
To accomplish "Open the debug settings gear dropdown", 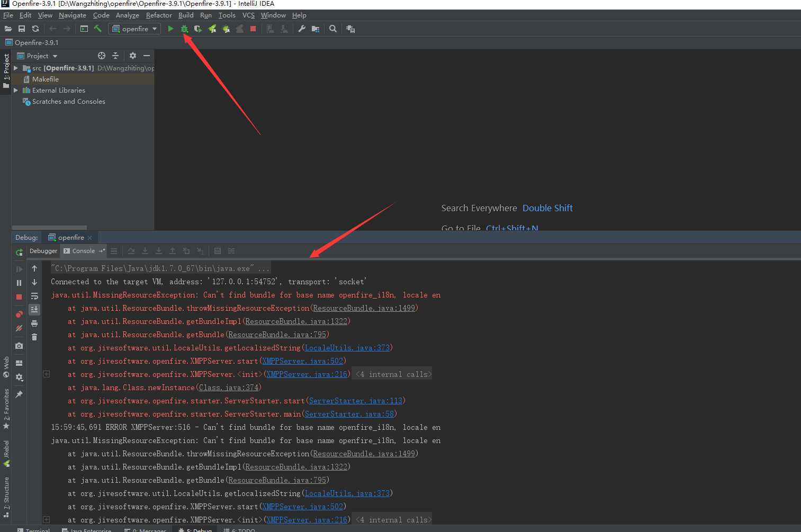I will pos(19,377).
